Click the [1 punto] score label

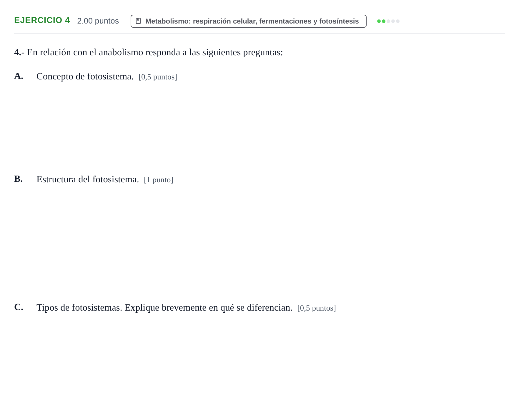click(x=159, y=180)
